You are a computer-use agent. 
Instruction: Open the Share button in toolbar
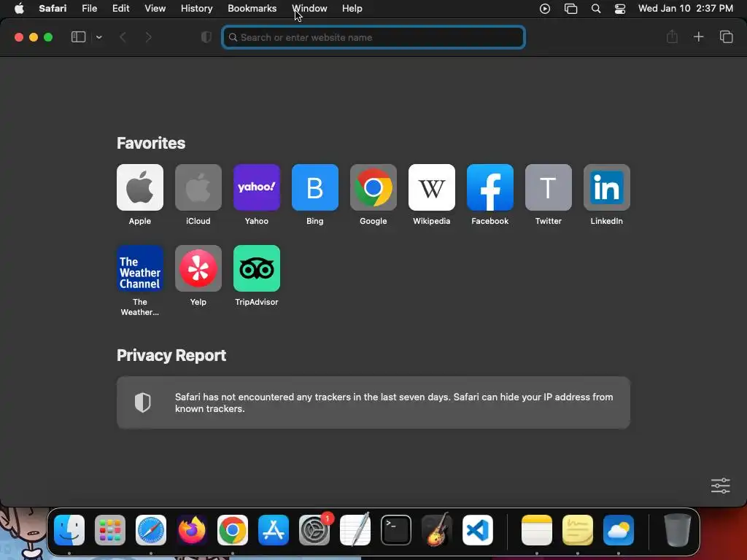tap(672, 36)
